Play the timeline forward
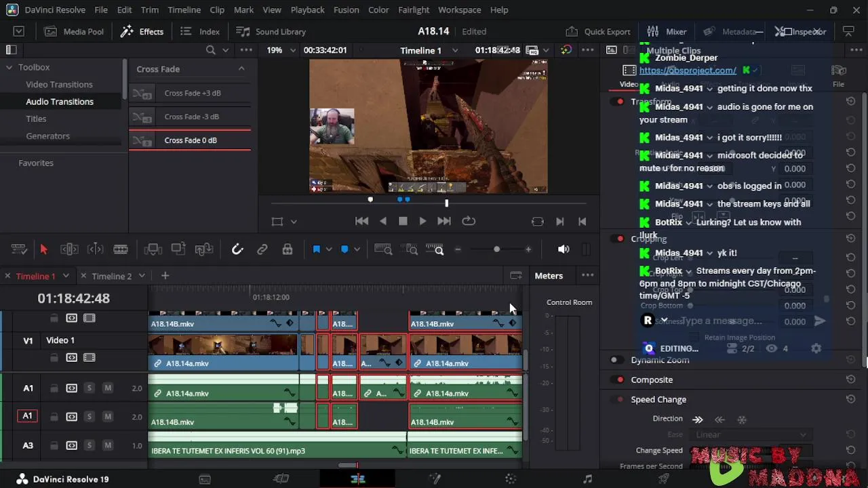 [x=422, y=221]
